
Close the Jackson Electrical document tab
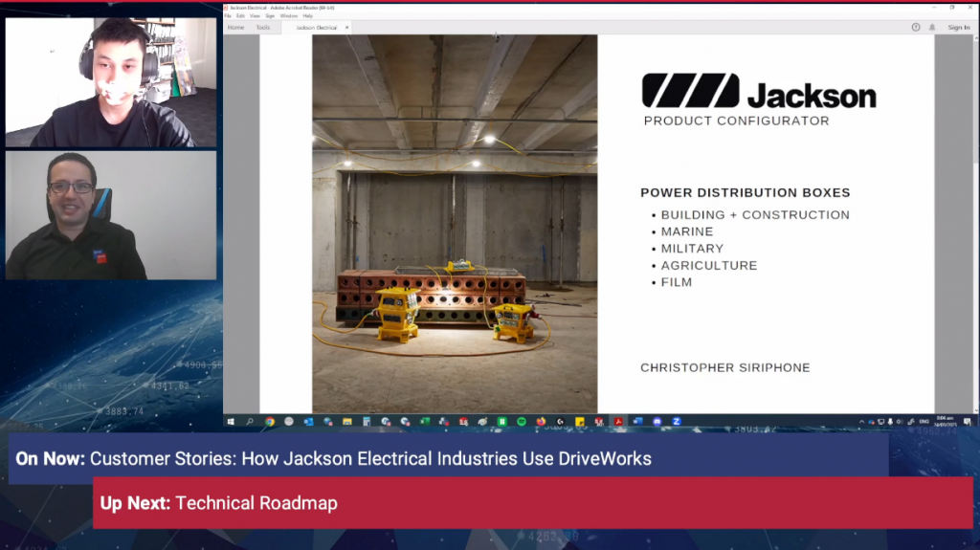pos(346,28)
